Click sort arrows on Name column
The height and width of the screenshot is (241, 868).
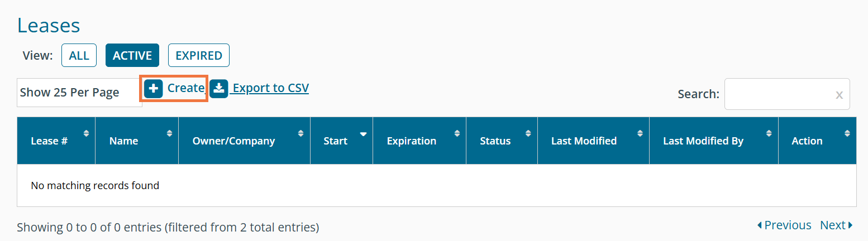[169, 133]
